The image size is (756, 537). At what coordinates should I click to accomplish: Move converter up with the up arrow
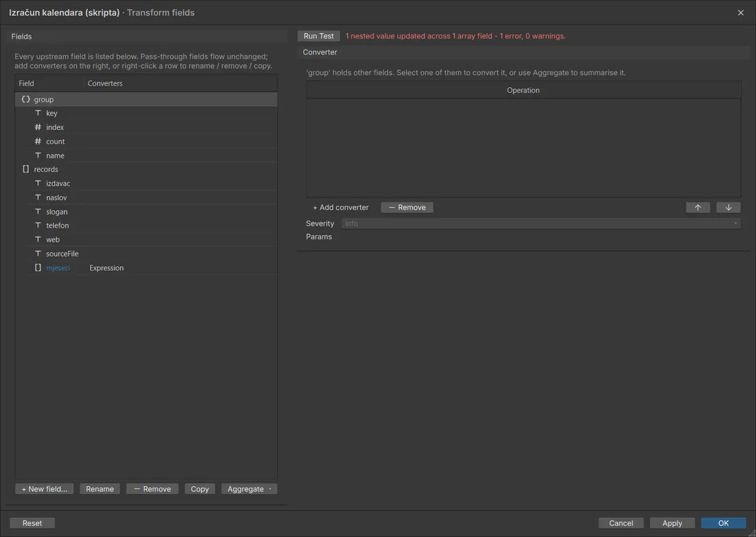click(698, 208)
